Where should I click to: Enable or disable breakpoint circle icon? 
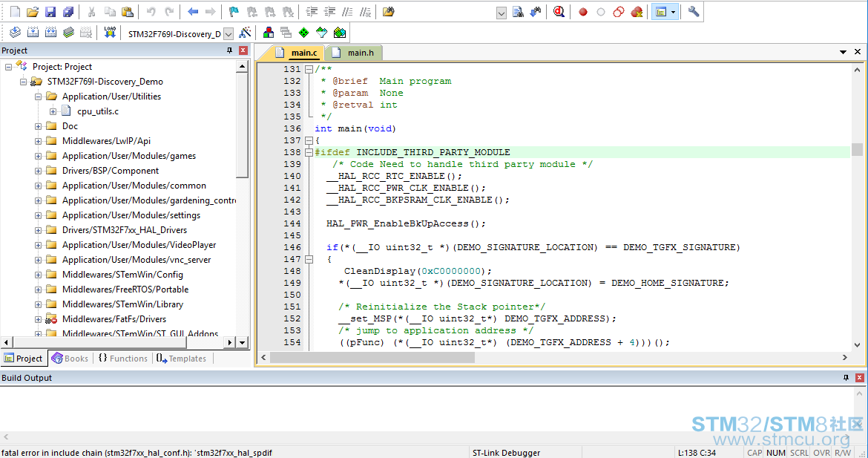(x=601, y=12)
